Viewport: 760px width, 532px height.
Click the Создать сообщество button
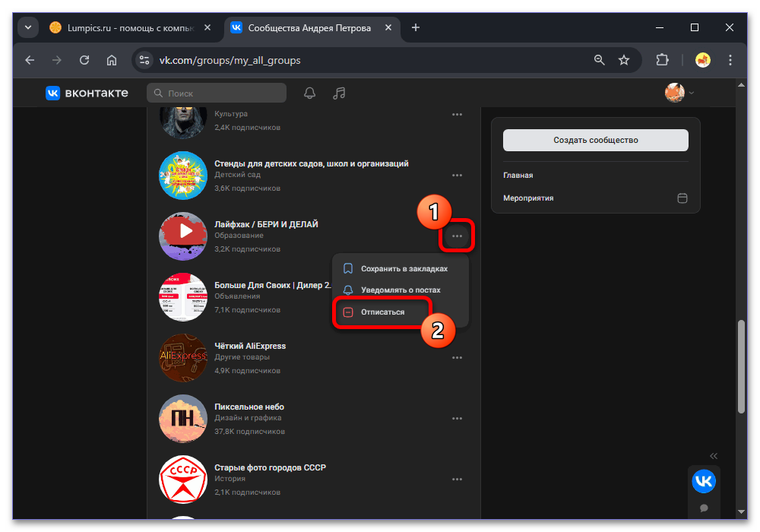pyautogui.click(x=595, y=140)
